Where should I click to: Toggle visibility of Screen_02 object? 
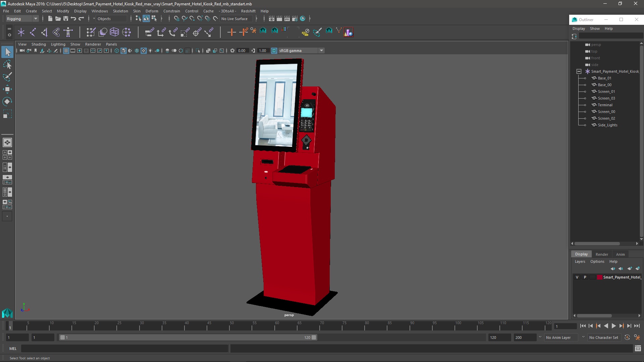(x=586, y=118)
